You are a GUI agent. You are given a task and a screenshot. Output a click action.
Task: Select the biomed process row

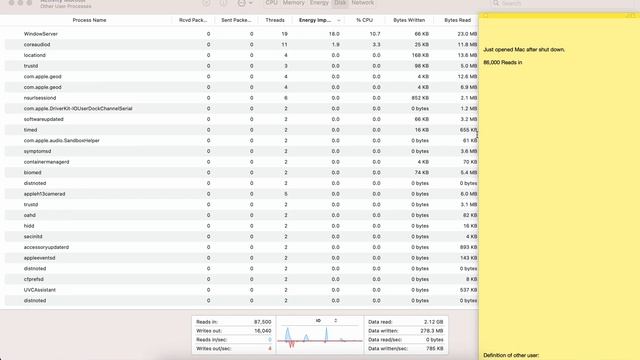241,173
